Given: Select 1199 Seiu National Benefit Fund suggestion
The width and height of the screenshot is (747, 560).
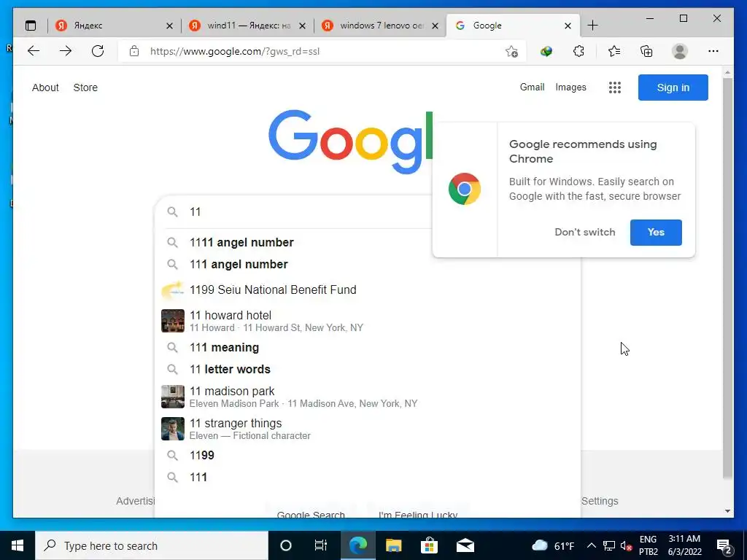Looking at the screenshot, I should [368, 290].
